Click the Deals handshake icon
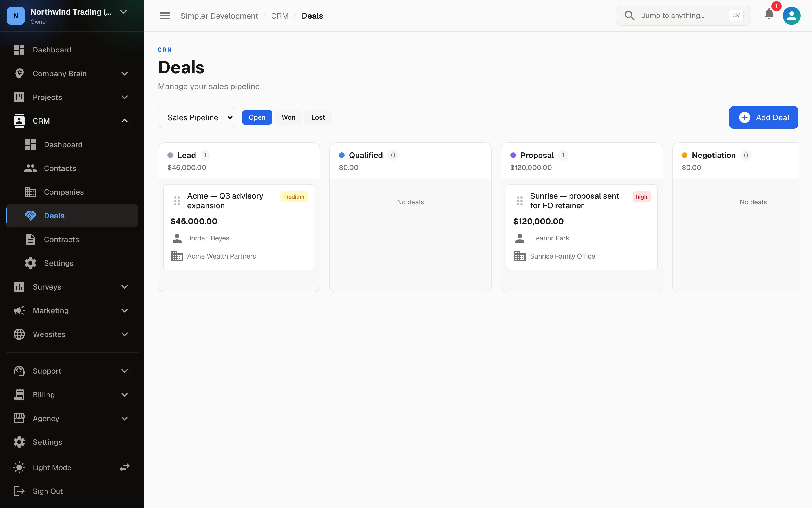The image size is (812, 508). 30,216
